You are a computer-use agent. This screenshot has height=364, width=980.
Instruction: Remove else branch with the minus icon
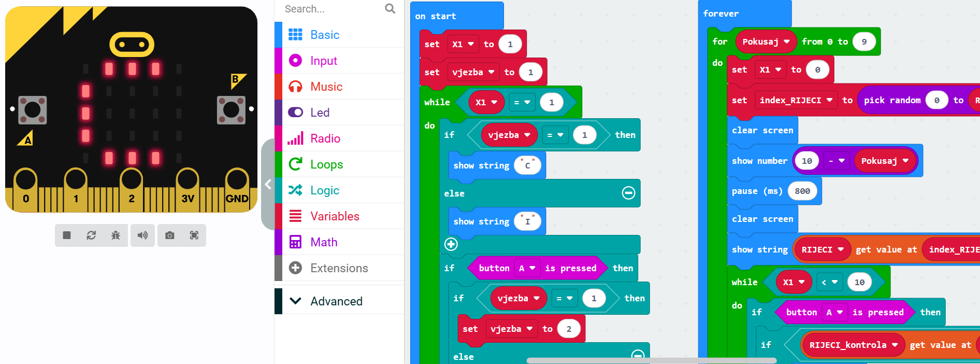[x=628, y=193]
